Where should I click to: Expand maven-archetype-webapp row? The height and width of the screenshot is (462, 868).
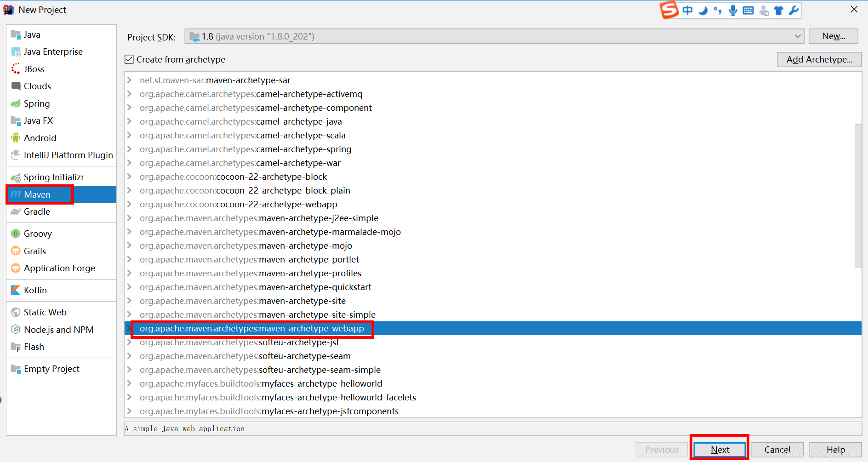pyautogui.click(x=129, y=328)
